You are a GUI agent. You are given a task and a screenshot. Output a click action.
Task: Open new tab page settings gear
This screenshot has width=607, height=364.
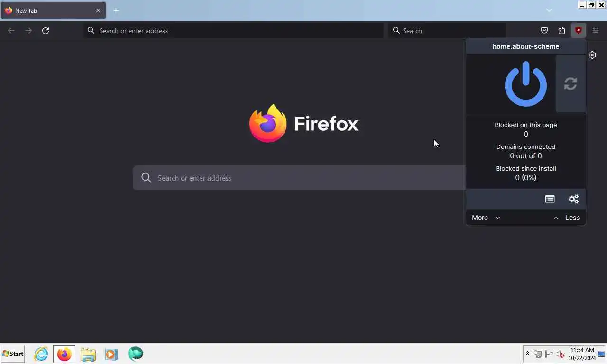(x=592, y=55)
